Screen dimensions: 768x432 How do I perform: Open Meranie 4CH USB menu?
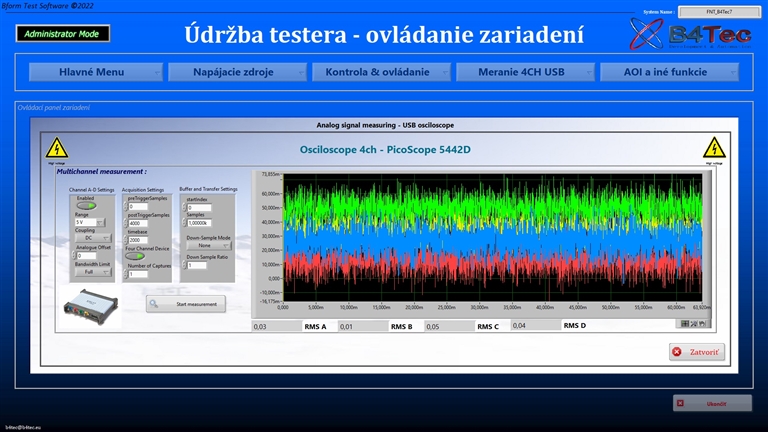pyautogui.click(x=526, y=72)
